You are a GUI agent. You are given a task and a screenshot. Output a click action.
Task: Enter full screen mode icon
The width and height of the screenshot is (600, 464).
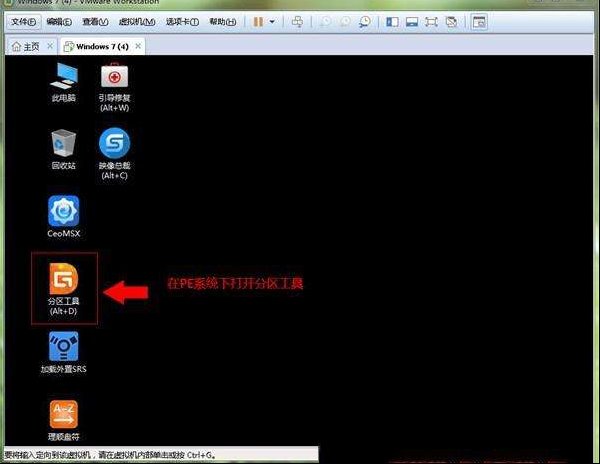[431, 22]
